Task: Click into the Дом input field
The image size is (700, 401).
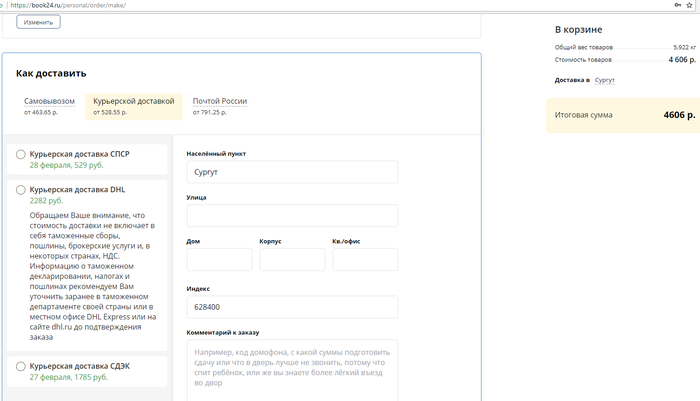Action: [x=219, y=260]
